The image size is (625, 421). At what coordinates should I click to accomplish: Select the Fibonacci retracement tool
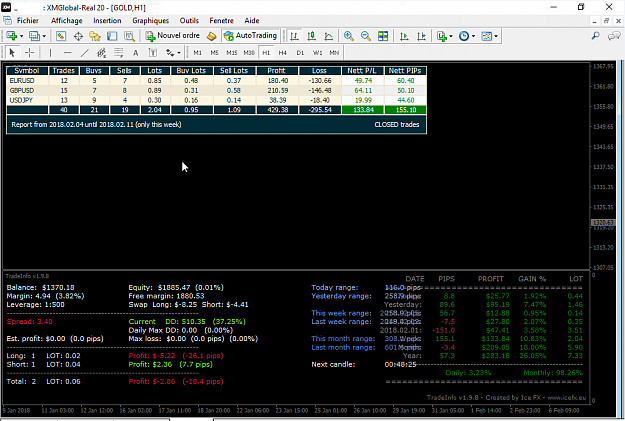(118, 52)
